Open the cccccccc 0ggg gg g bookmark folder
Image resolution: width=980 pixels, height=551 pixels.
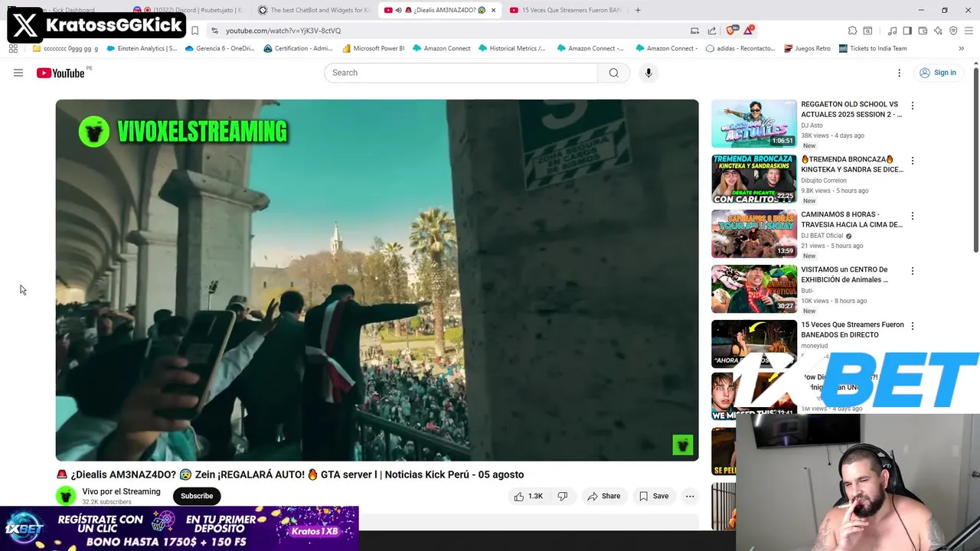tap(65, 48)
